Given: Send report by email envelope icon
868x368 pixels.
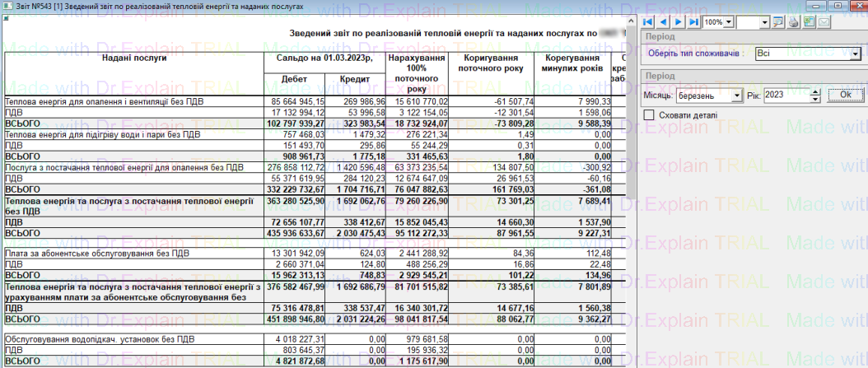Looking at the screenshot, I should click(x=823, y=21).
